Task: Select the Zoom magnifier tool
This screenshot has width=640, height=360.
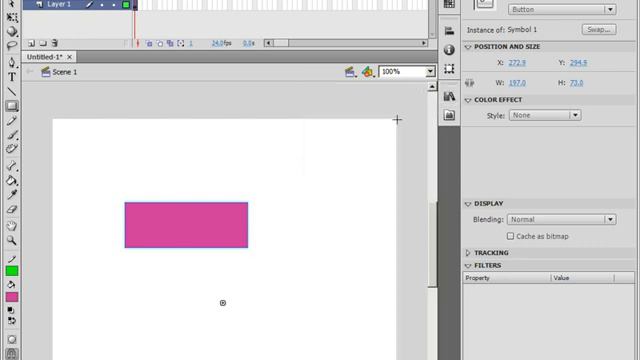Action: tap(12, 240)
